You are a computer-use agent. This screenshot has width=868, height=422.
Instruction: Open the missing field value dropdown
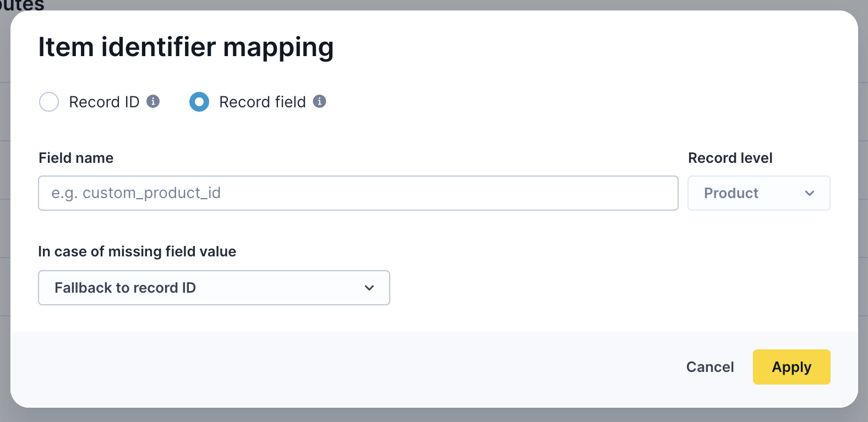pos(214,288)
